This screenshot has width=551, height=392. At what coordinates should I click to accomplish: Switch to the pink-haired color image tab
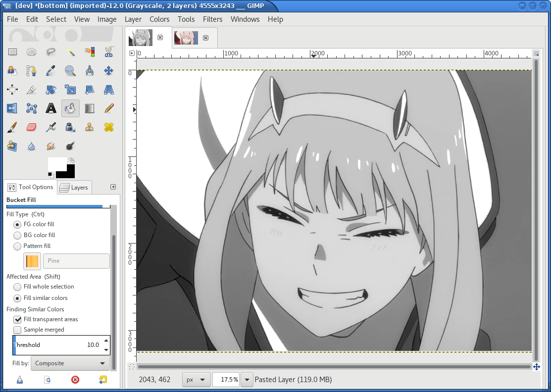click(186, 38)
